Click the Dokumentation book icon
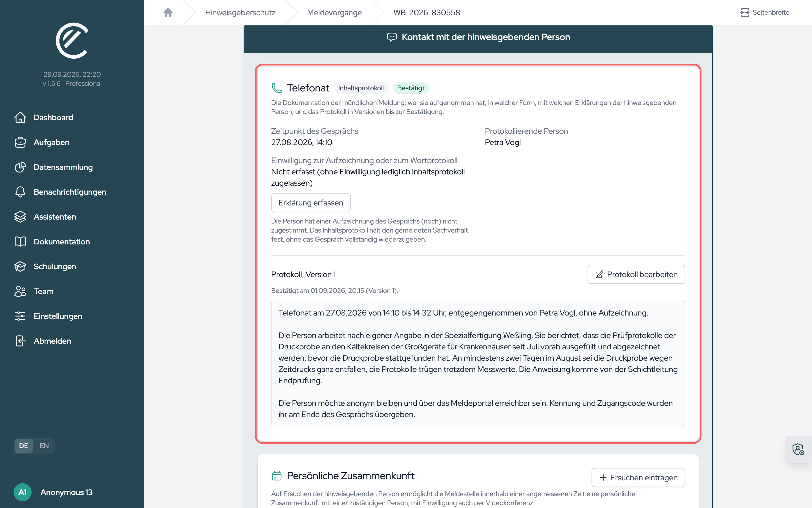The height and width of the screenshot is (508, 812). click(20, 242)
